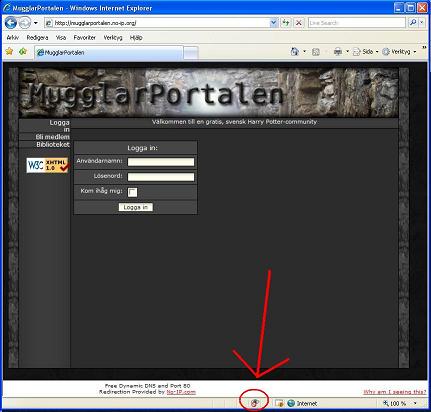Click the Logga in sidebar link
Image resolution: width=431 pixels, height=412 pixels.
60,126
